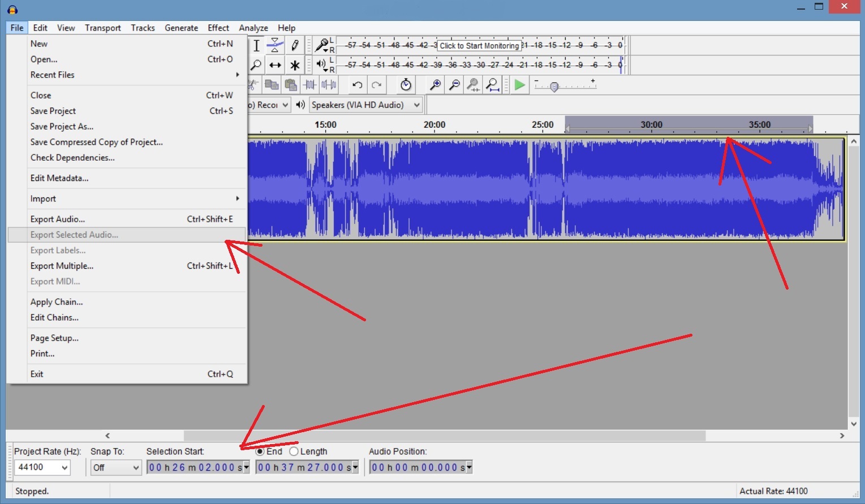Click the Copy toolbar icon
Screen dimensions: 865x504
pos(272,85)
